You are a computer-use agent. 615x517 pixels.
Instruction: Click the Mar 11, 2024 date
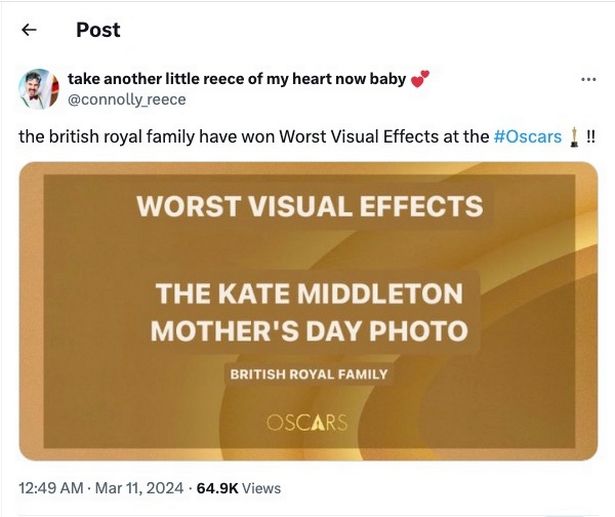(x=140, y=488)
